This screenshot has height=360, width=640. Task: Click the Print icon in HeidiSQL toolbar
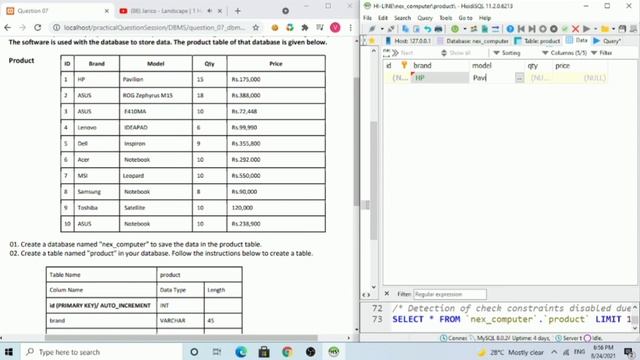click(438, 29)
